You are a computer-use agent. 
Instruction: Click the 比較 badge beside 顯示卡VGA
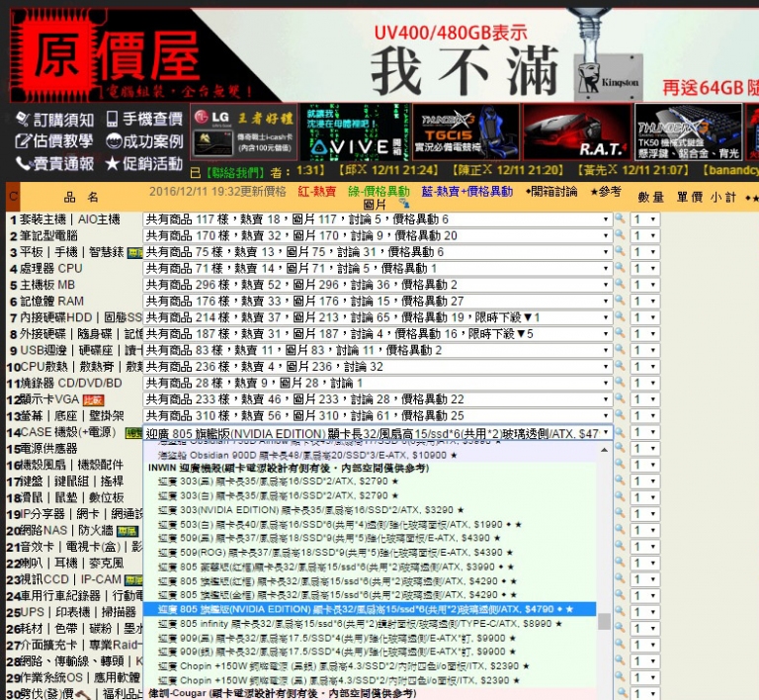[x=93, y=400]
